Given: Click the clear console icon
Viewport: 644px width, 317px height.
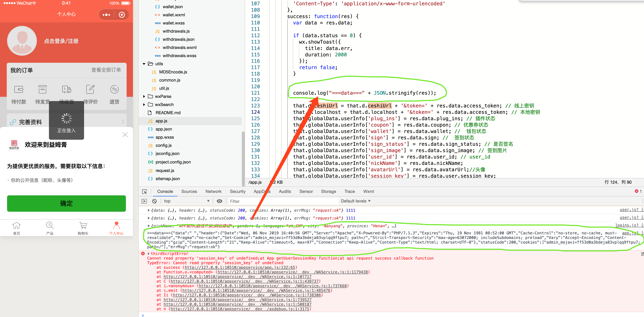Looking at the screenshot, I should click(x=154, y=201).
